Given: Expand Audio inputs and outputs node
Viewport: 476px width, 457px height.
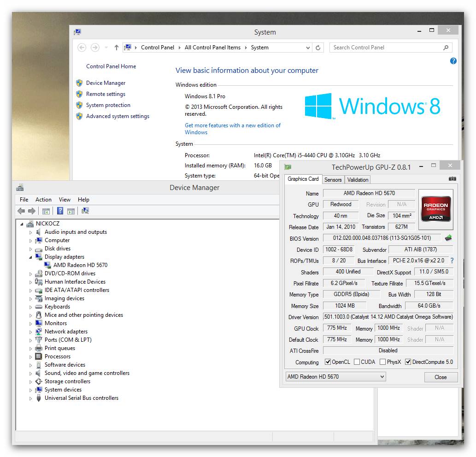Looking at the screenshot, I should pyautogui.click(x=30, y=232).
